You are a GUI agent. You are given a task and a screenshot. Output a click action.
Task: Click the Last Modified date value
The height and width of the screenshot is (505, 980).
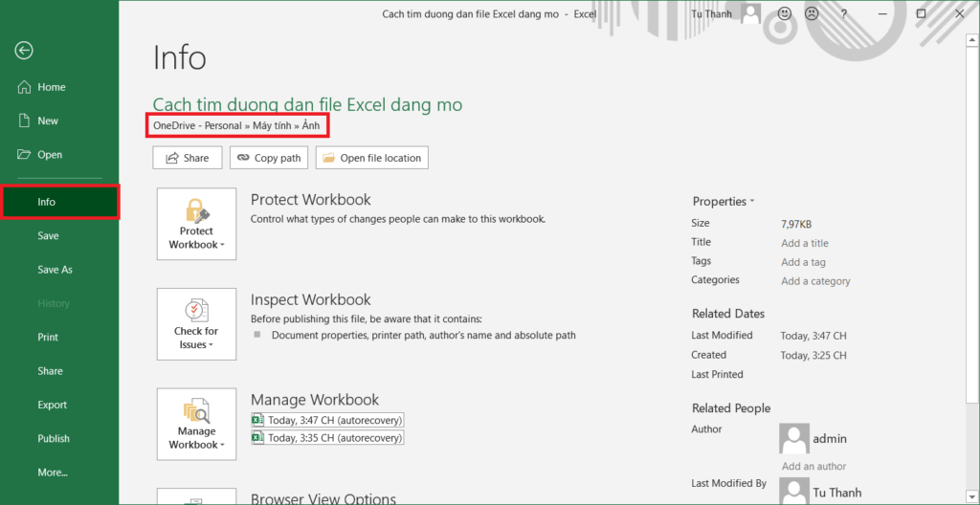(x=813, y=336)
